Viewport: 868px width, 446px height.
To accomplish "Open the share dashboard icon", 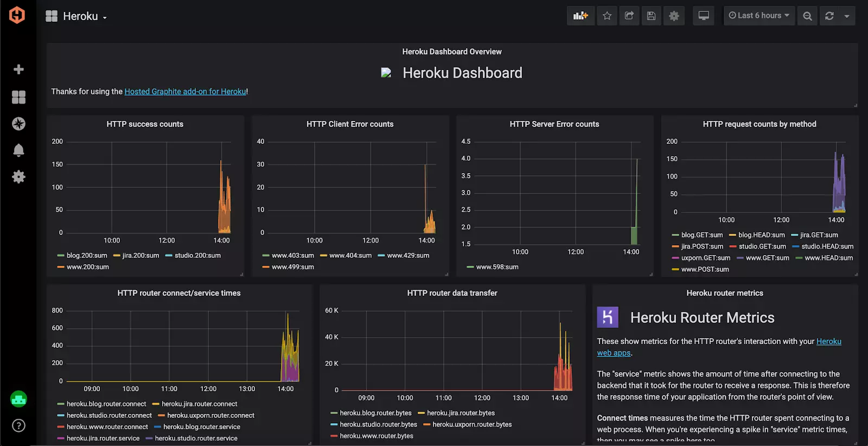I will [629, 16].
